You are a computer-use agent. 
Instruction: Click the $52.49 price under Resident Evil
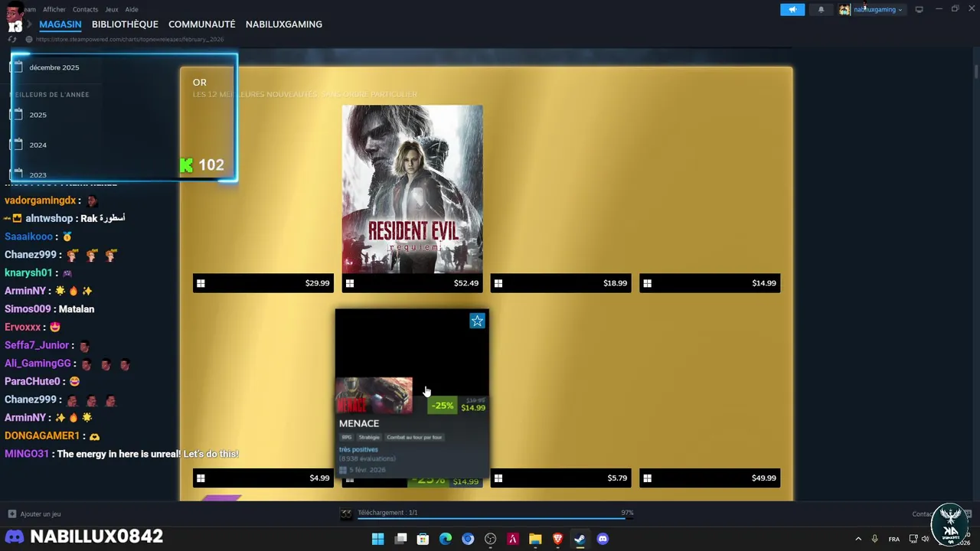[x=465, y=283]
